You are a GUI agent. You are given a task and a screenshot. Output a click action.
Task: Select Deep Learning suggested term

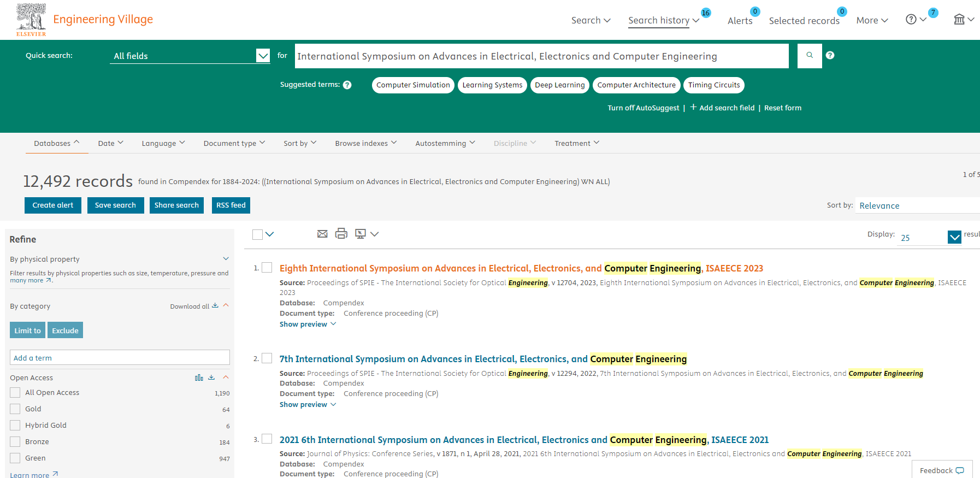point(560,85)
